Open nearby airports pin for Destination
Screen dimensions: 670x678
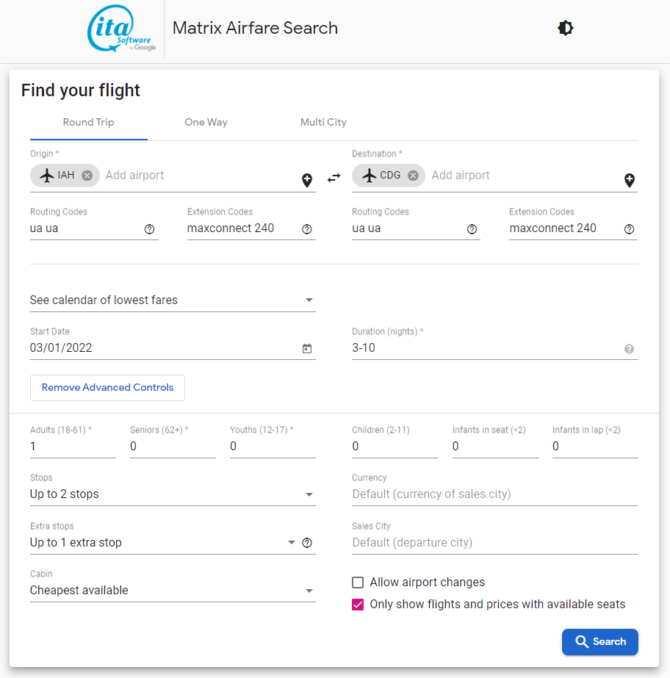pyautogui.click(x=629, y=180)
